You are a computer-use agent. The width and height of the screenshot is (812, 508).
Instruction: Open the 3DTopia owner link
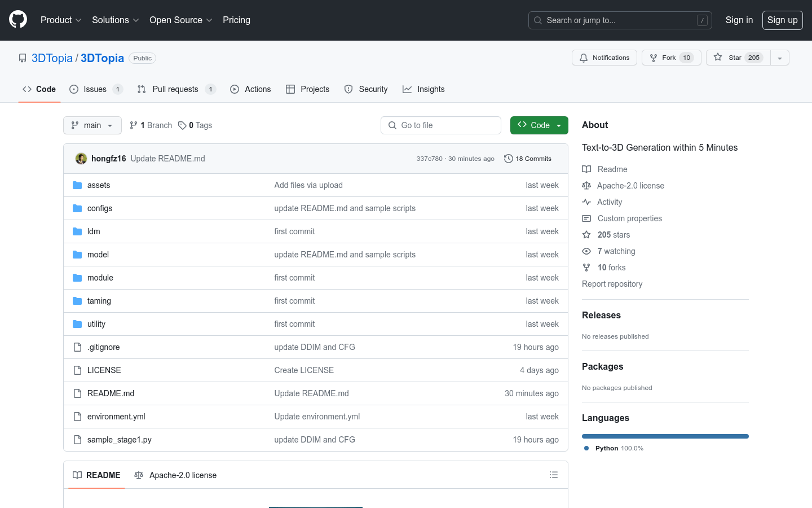click(52, 58)
